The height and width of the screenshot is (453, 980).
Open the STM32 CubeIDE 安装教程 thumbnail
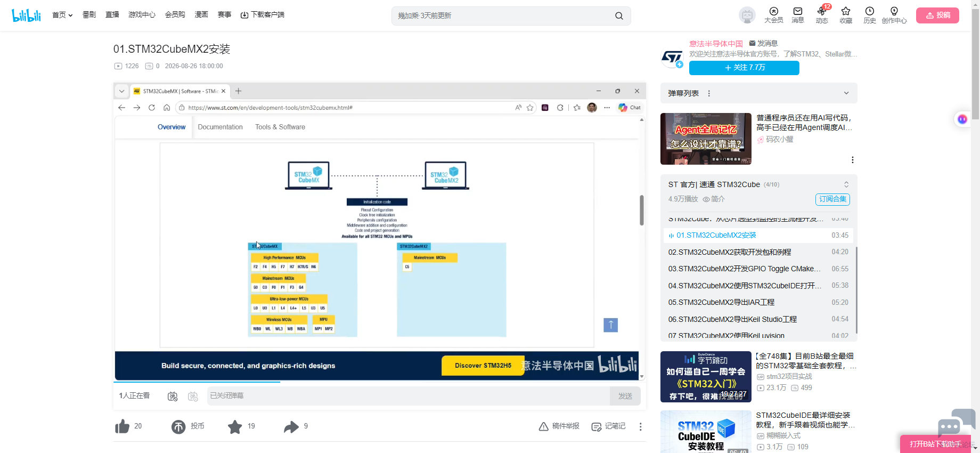coord(706,432)
